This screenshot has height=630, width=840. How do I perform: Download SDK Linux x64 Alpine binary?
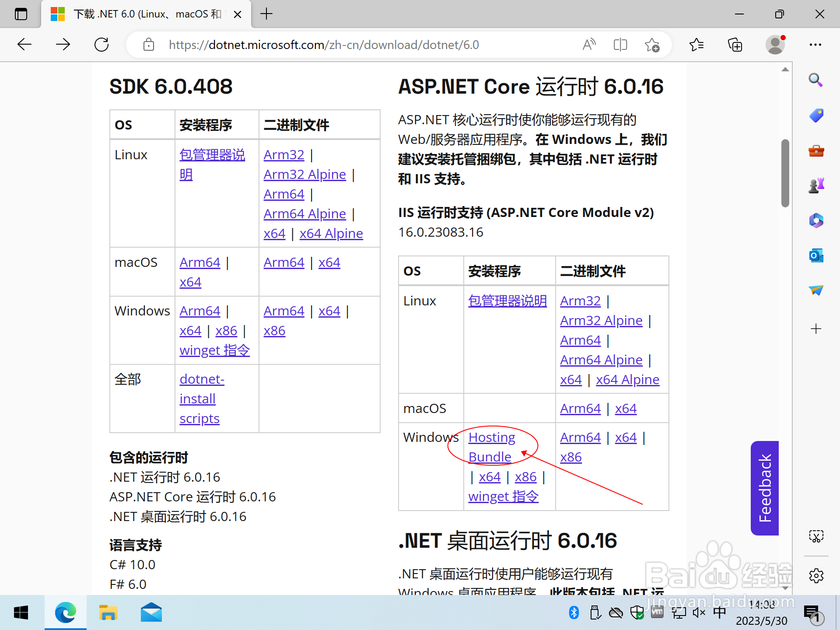tap(331, 234)
